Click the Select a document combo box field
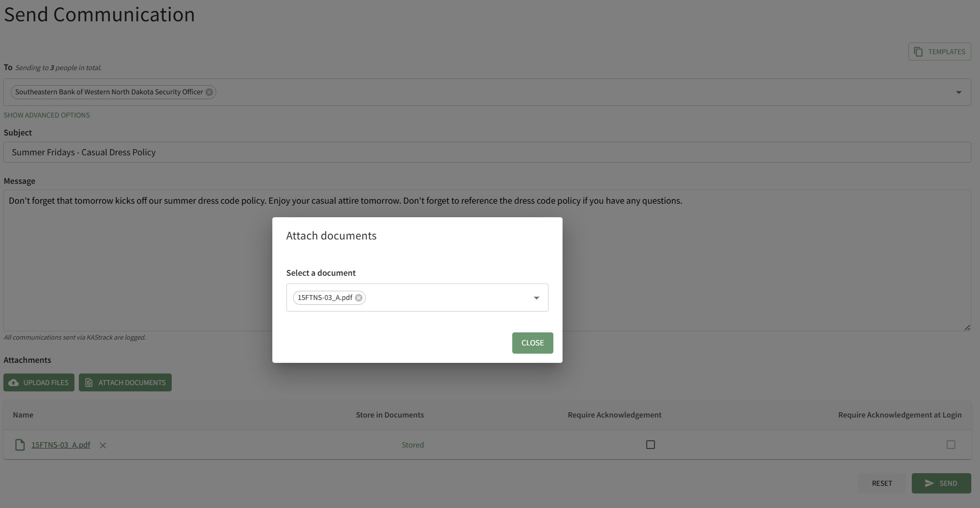Viewport: 980px width, 508px height. coord(417,298)
